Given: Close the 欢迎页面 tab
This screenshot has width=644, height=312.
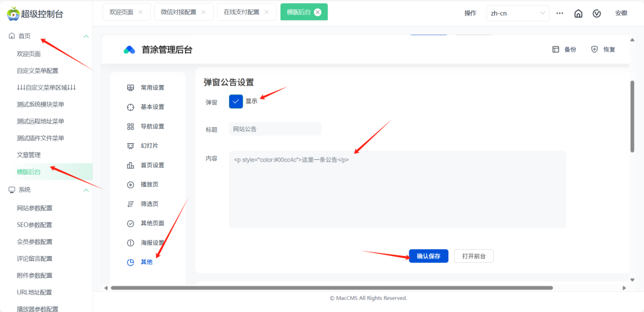Looking at the screenshot, I should pyautogui.click(x=140, y=13).
